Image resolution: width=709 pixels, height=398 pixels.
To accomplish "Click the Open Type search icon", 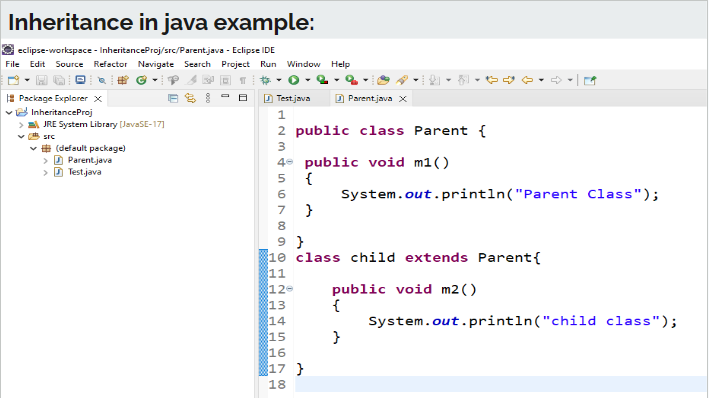I will [x=173, y=81].
